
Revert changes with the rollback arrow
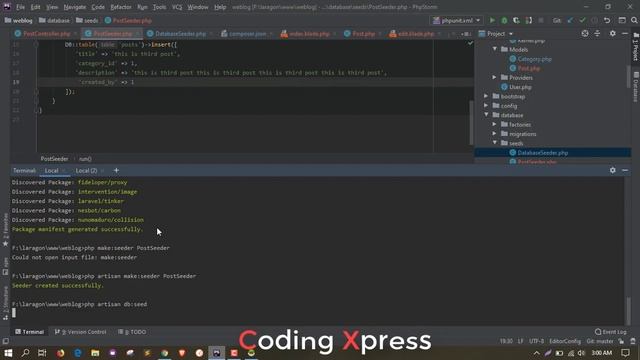pyautogui.click(x=607, y=20)
